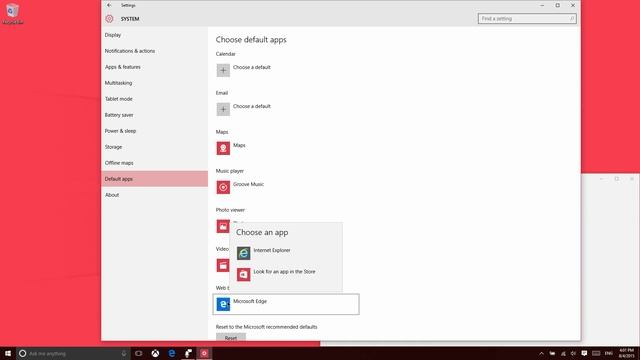
Task: Click the plus icon under Calendar
Action: pos(223,70)
